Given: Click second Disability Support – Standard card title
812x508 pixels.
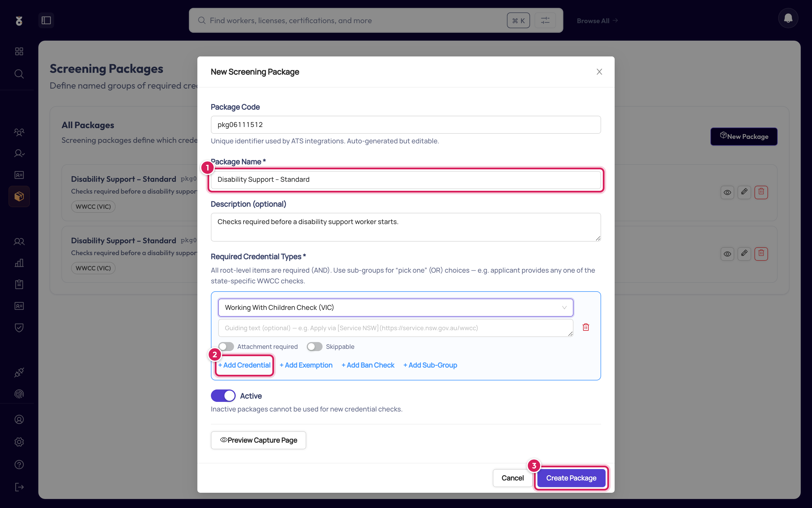Looking at the screenshot, I should 123,240.
